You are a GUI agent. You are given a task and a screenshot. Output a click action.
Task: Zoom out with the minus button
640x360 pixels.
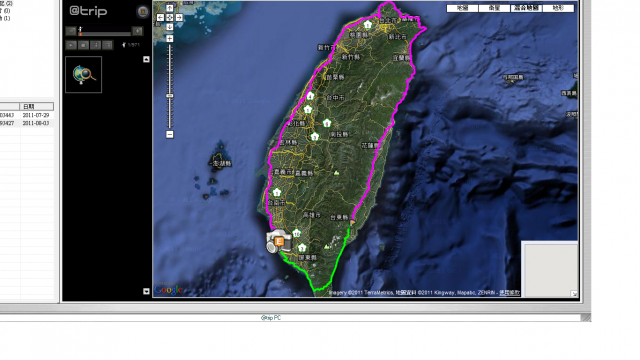pyautogui.click(x=170, y=134)
